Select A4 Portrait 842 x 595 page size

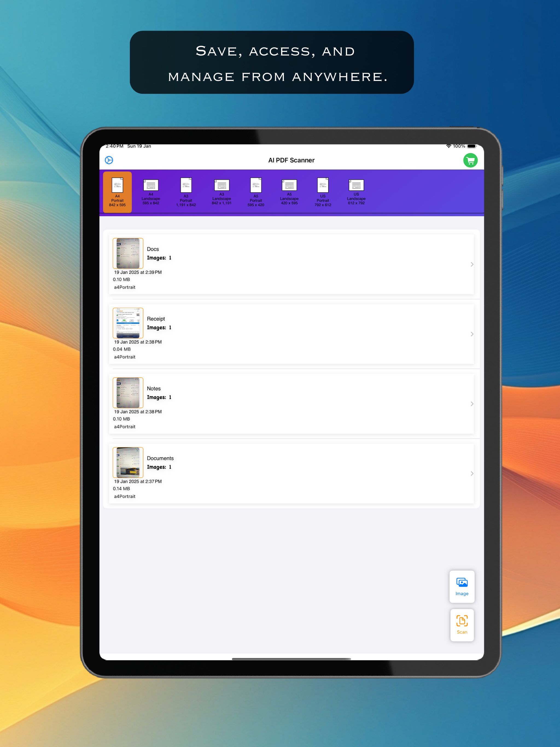tap(117, 192)
